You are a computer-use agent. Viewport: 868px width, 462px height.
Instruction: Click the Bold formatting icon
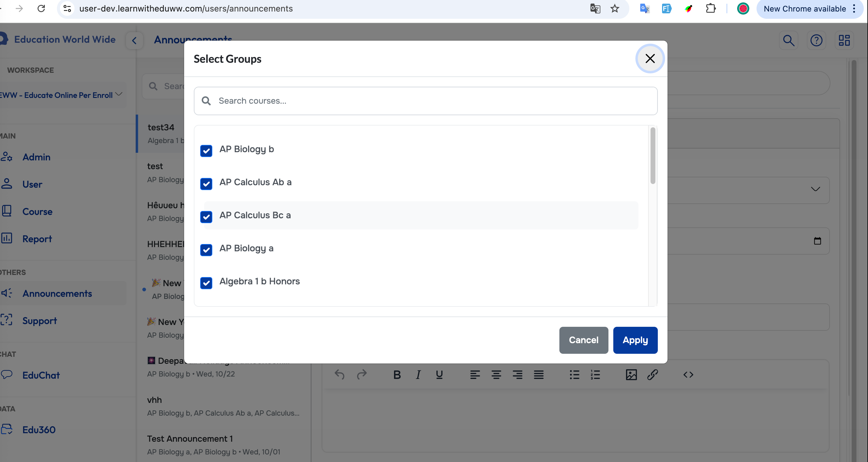pos(397,375)
